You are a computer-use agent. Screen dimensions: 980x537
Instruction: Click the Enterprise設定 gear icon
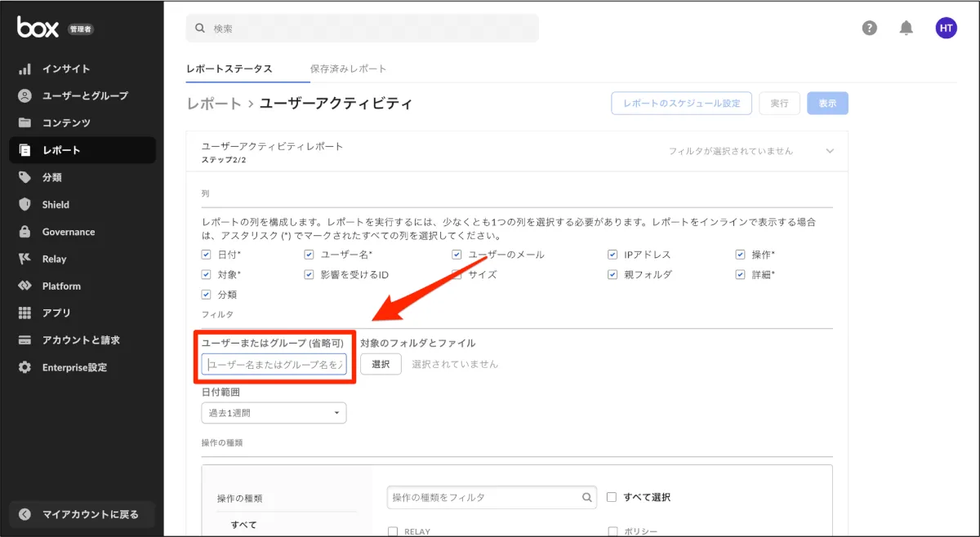(x=25, y=367)
